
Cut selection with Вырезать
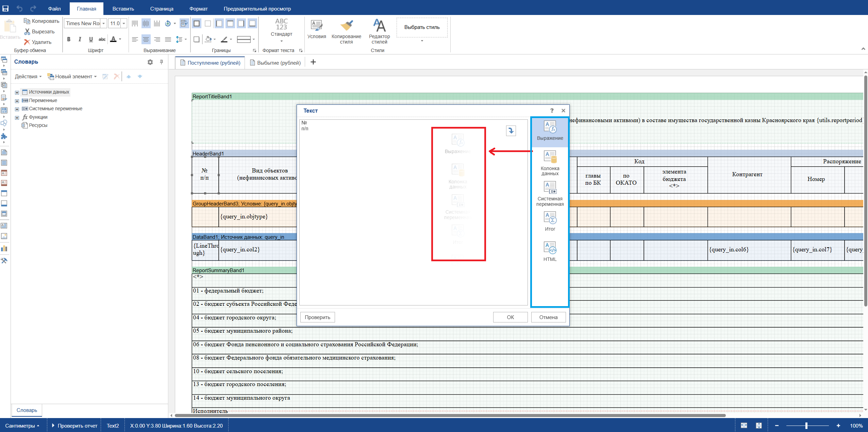[x=39, y=32]
